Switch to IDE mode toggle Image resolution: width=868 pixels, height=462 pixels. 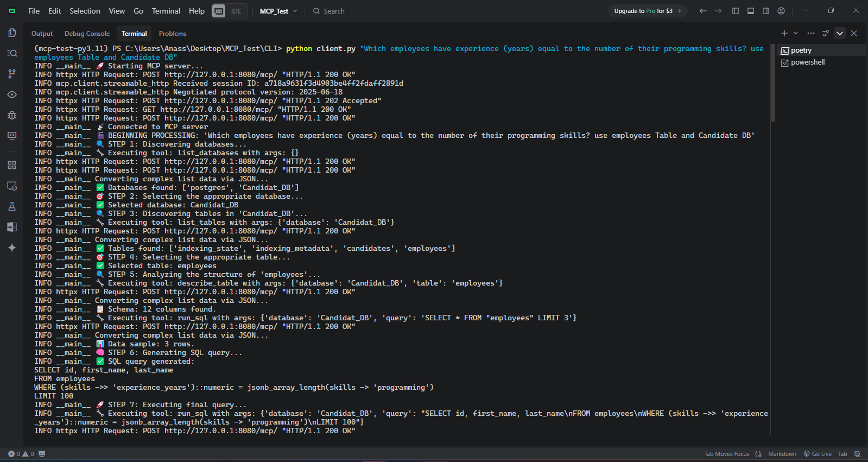pos(237,11)
